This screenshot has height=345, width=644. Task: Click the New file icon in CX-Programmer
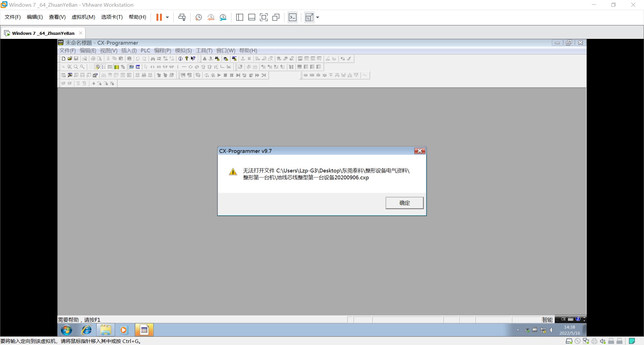tap(63, 59)
